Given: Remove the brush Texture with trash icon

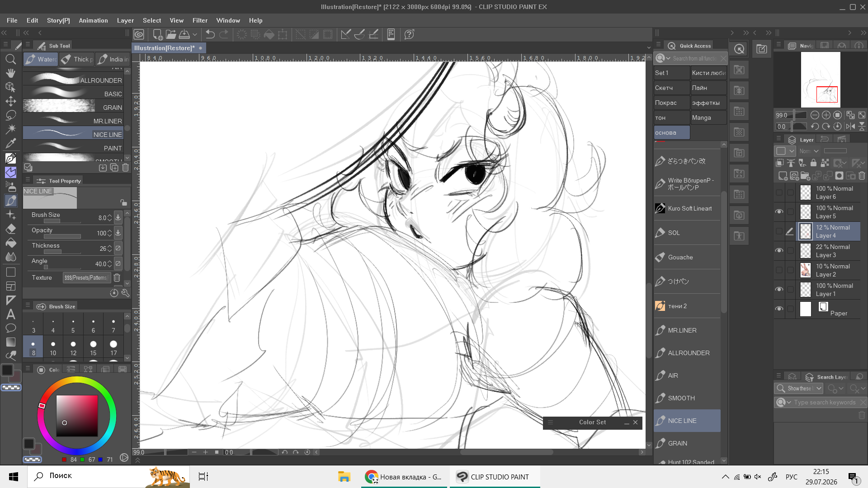Looking at the screenshot, I should 117,278.
